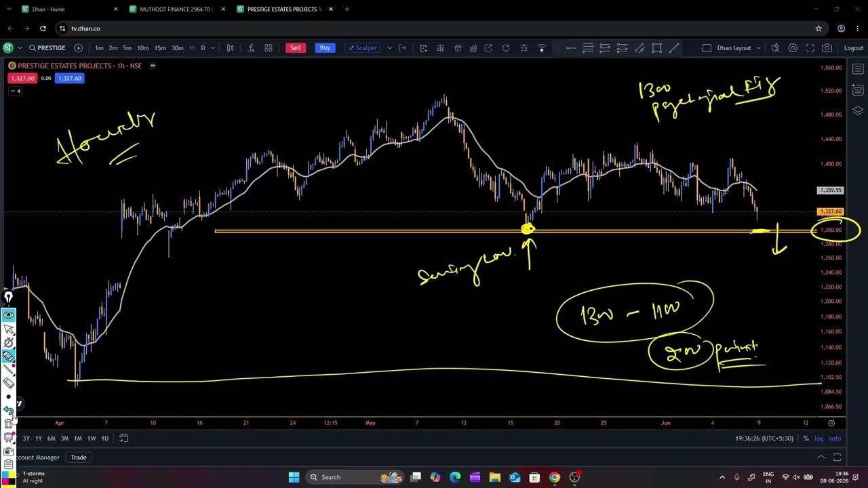Open the chart settings sliders icon

(524, 48)
